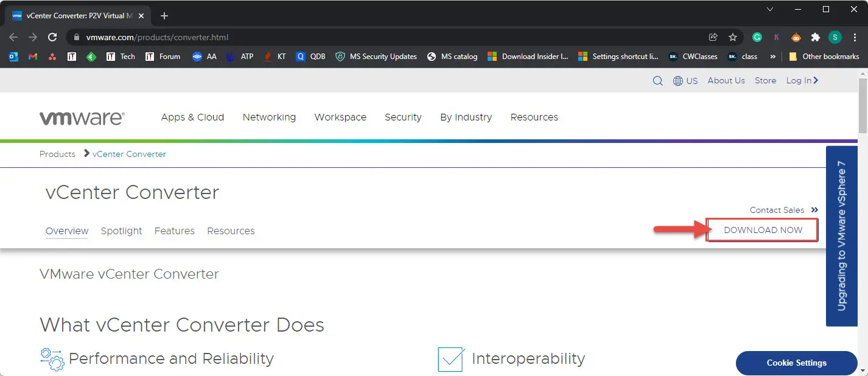The width and height of the screenshot is (868, 376).
Task: Switch to the Spotlight tab
Action: pyautogui.click(x=121, y=231)
